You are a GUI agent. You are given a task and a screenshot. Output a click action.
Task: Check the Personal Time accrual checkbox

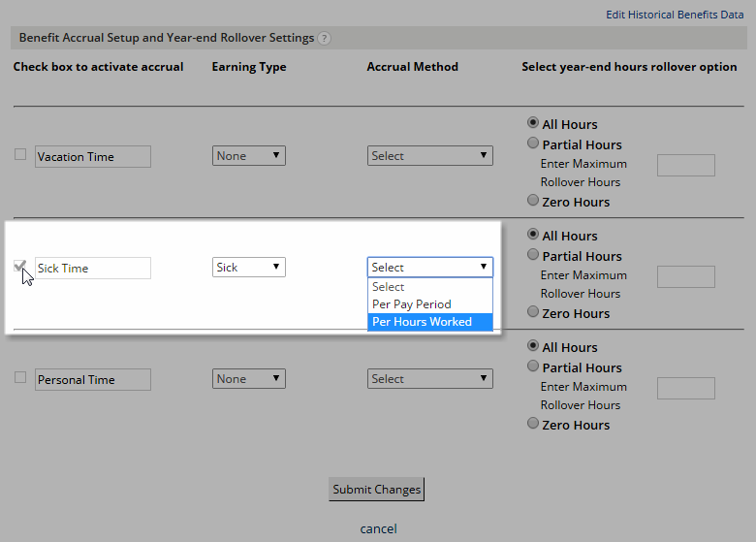(x=20, y=377)
